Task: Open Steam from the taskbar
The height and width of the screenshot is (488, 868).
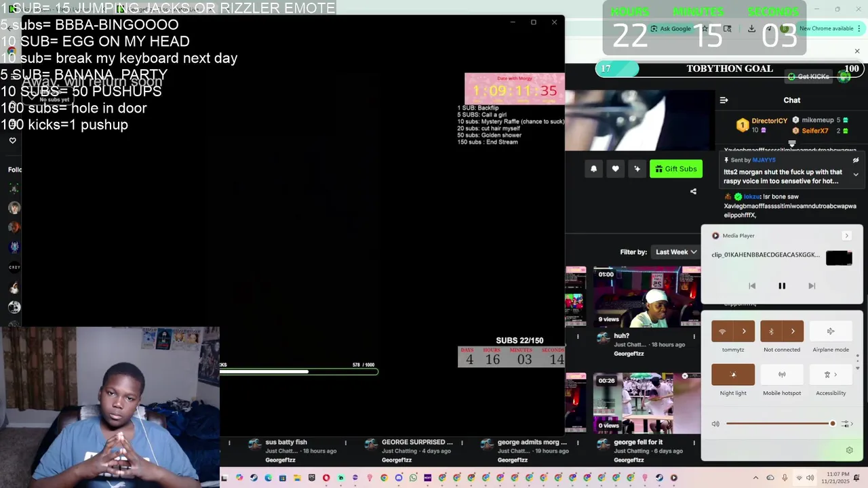Action: pos(254,478)
